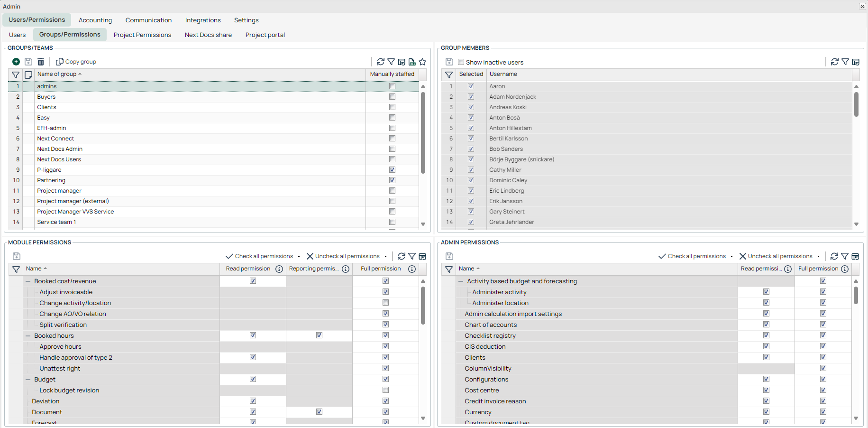Open column settings in Module Permissions toolbar
The width and height of the screenshot is (868, 428).
coord(422,256)
